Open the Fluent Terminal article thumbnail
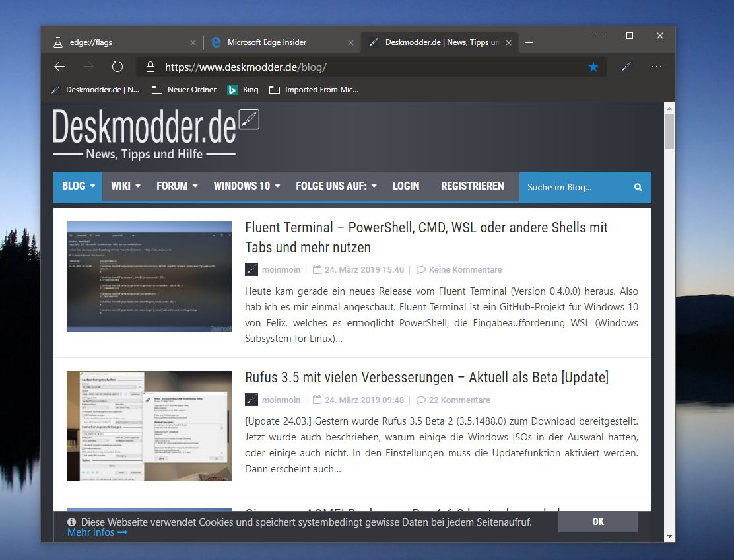Viewport: 734px width, 560px height. click(149, 276)
